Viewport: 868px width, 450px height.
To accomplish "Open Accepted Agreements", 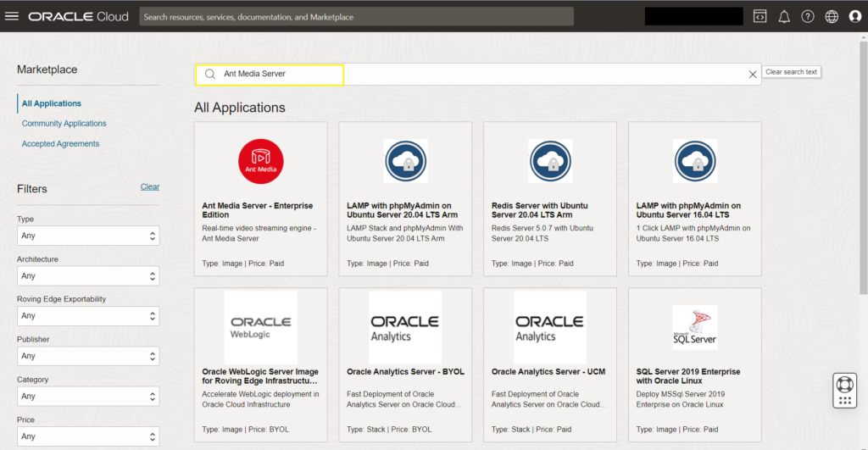I will pos(60,143).
